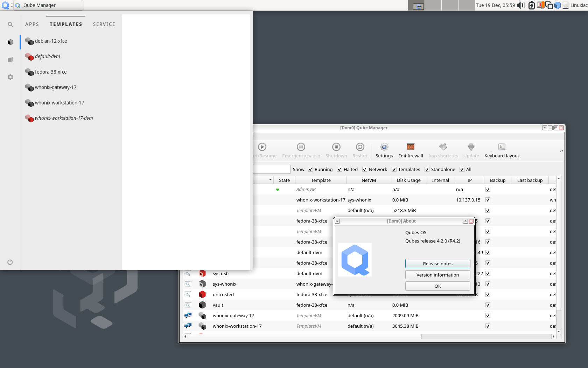Viewport: 588px width, 368px height.
Task: Toggle the All filter checkbox
Action: pyautogui.click(x=462, y=169)
